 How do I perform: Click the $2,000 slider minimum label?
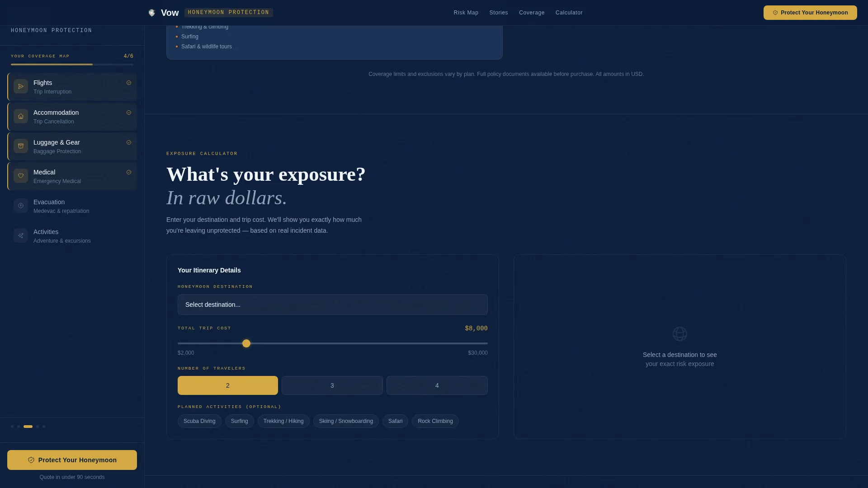[x=186, y=353]
